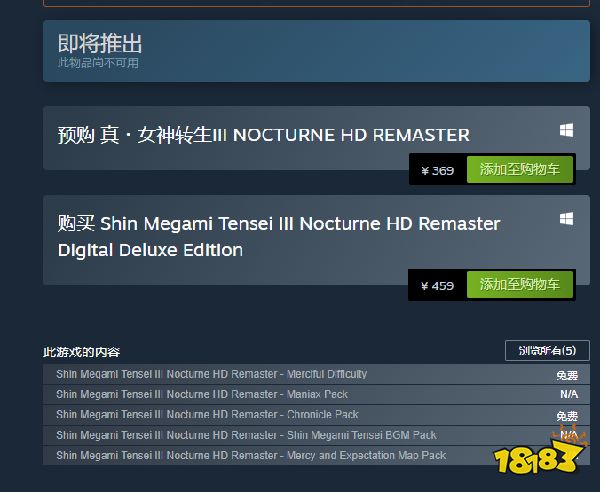600x492 pixels.
Task: Click N/A price on Maniax Pack row
Action: [569, 394]
